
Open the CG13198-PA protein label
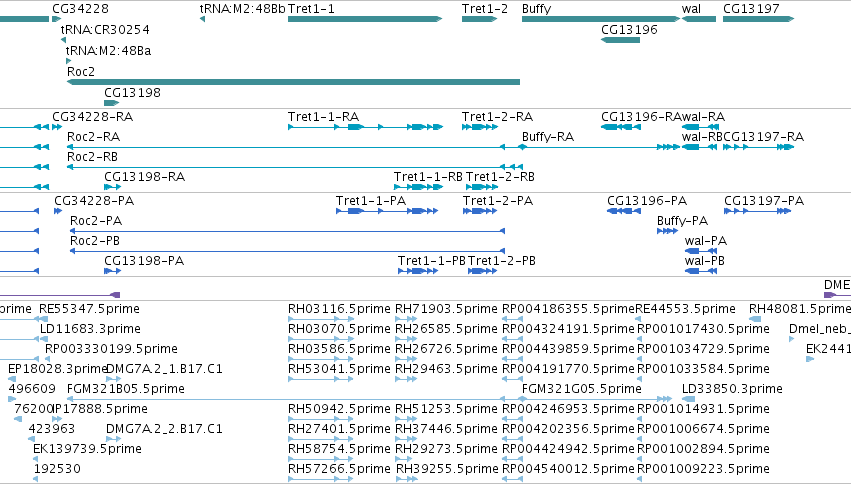144,261
